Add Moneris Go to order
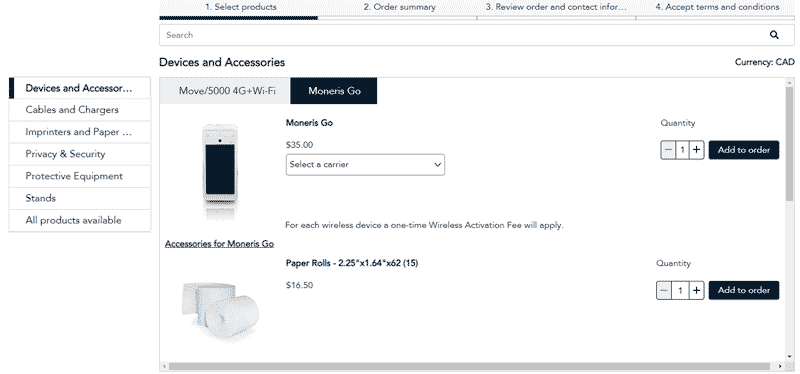This screenshot has height=374, width=800. 744,150
